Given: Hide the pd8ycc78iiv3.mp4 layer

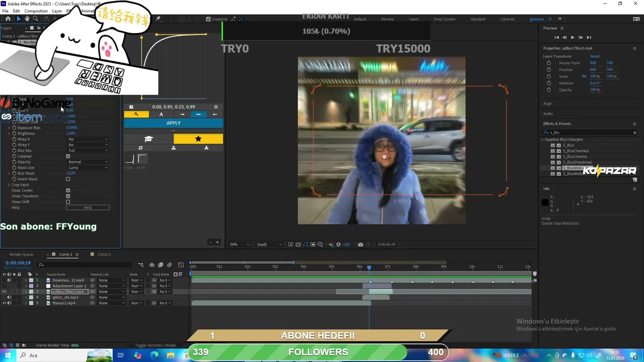Looking at the screenshot, I should [4, 292].
